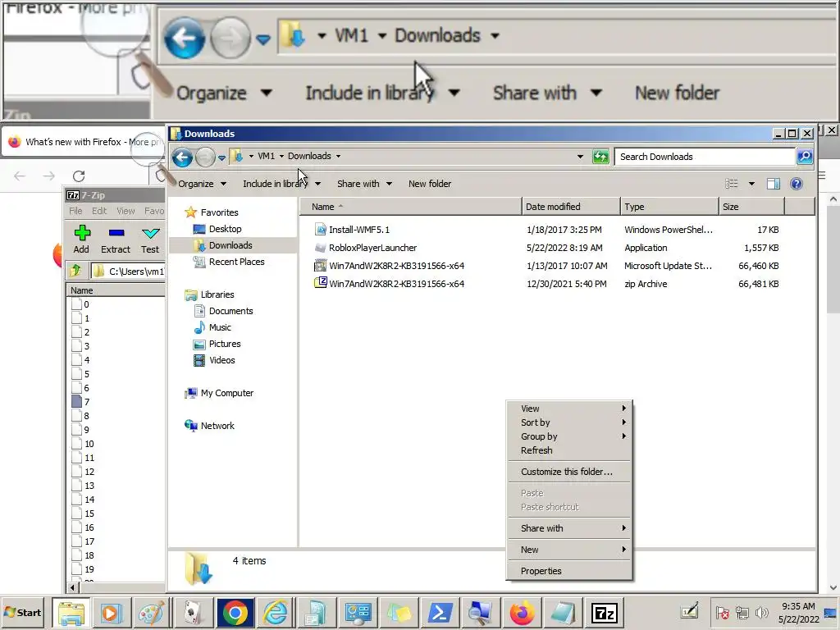Open the Share with toolbar dropdown
The image size is (840, 630).
tap(364, 184)
